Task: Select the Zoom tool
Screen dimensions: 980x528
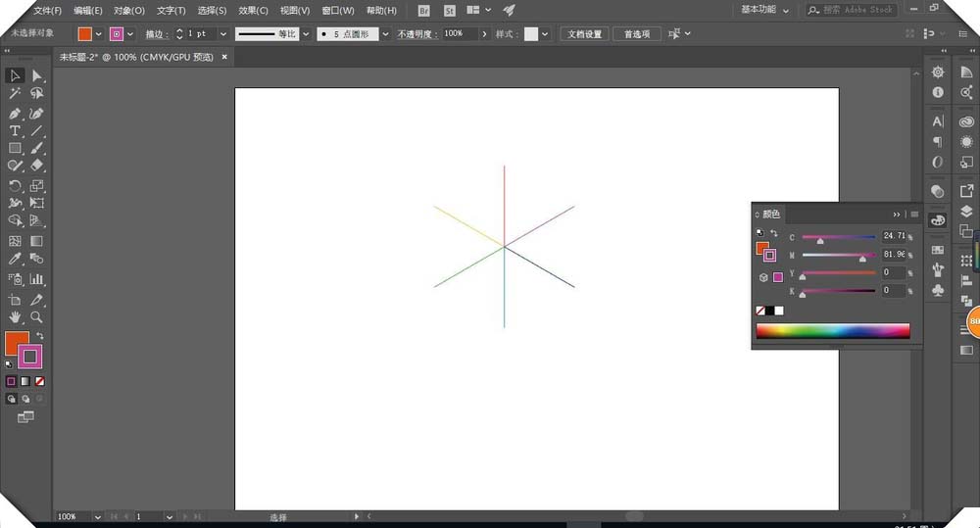Action: pyautogui.click(x=37, y=317)
